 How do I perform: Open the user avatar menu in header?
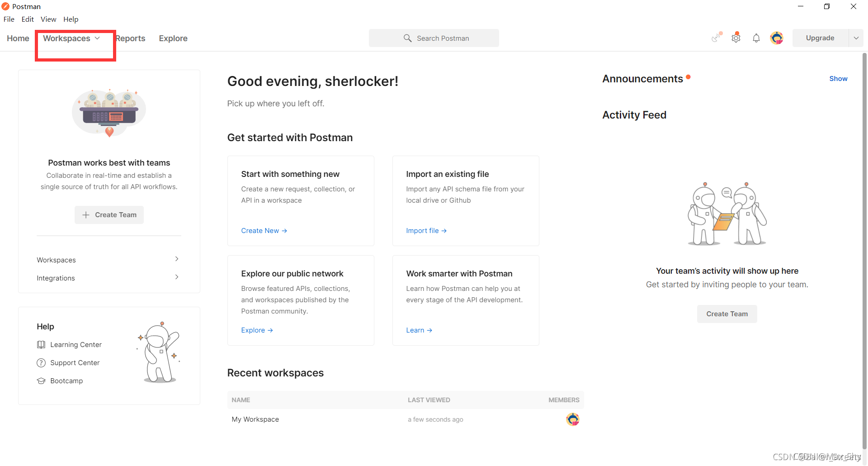(777, 38)
